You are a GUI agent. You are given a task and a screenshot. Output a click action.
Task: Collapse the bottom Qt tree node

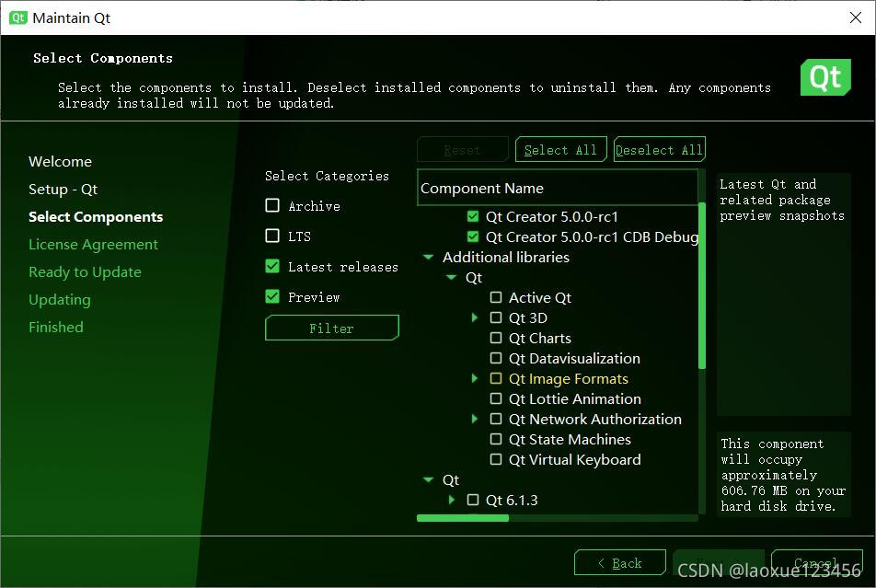(x=429, y=479)
